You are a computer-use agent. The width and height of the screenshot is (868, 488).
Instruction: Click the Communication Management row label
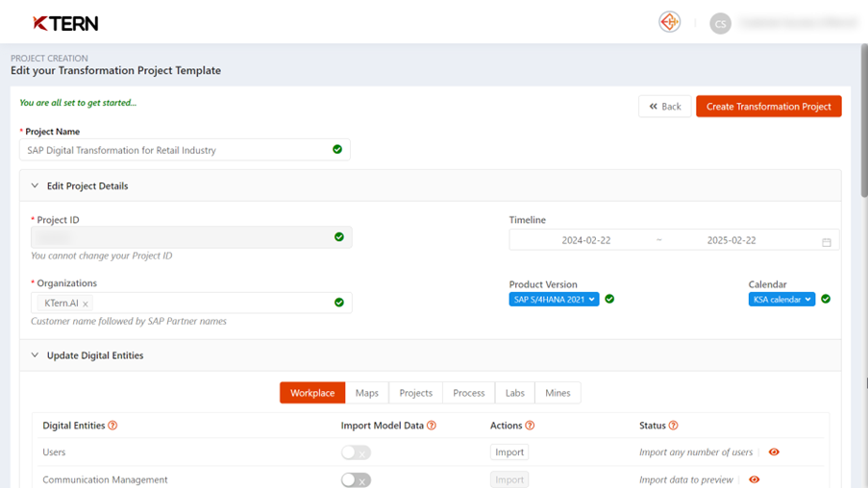(x=105, y=479)
